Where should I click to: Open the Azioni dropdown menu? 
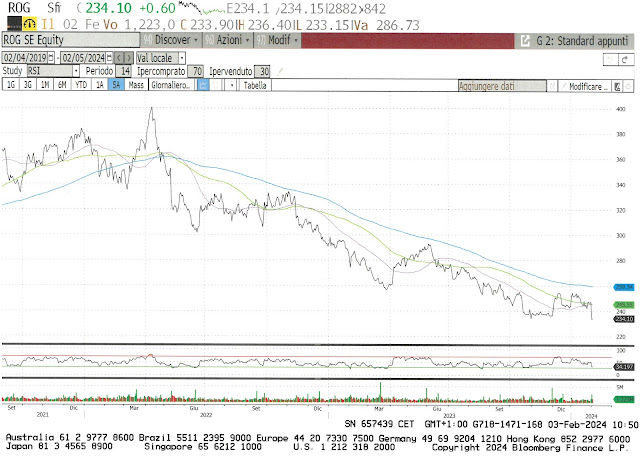click(x=228, y=40)
